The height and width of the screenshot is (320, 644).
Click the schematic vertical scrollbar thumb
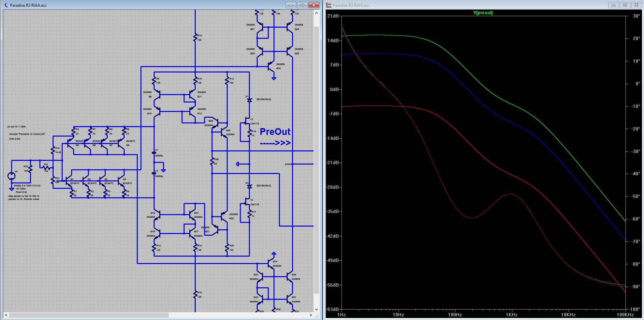[316, 160]
